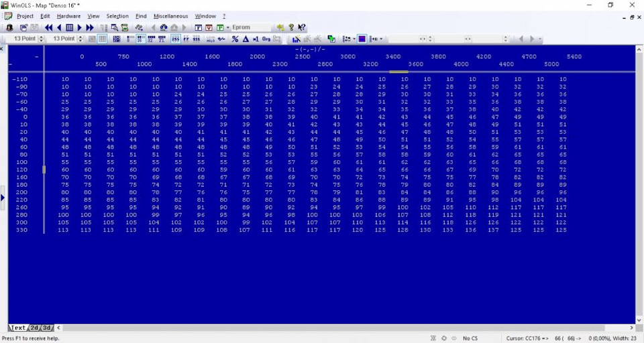Toggle floating point data format
This screenshot has width=644, height=343.
[x=162, y=39]
